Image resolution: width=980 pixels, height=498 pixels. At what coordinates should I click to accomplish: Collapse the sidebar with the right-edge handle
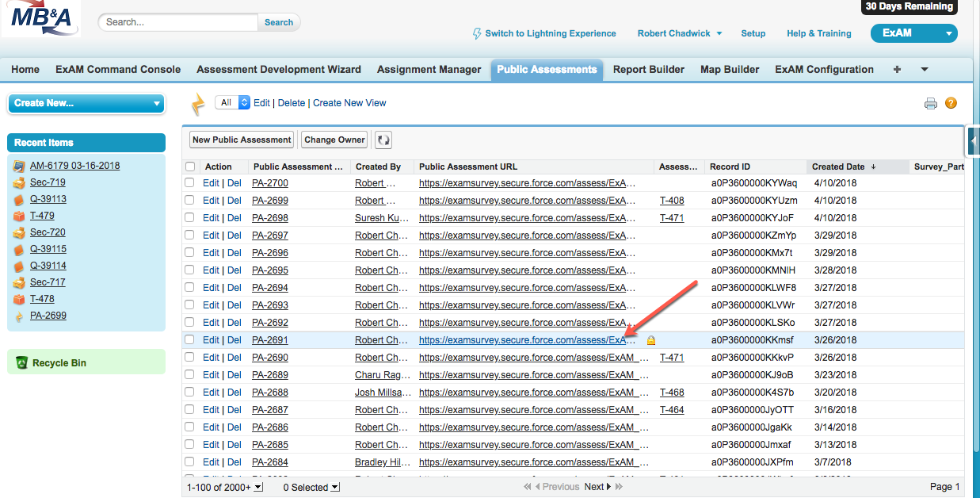tap(974, 142)
